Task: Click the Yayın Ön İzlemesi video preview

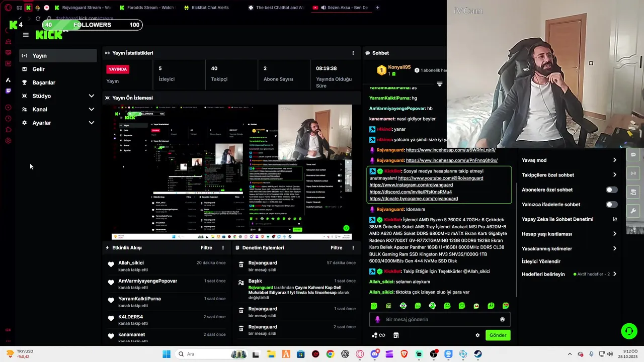Action: coord(231,172)
